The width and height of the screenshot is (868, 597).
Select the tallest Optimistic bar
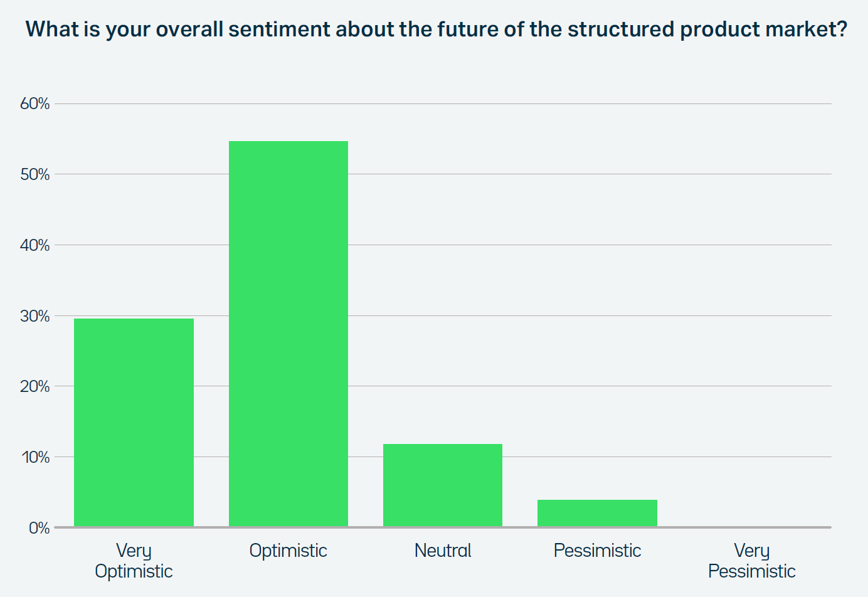288,334
